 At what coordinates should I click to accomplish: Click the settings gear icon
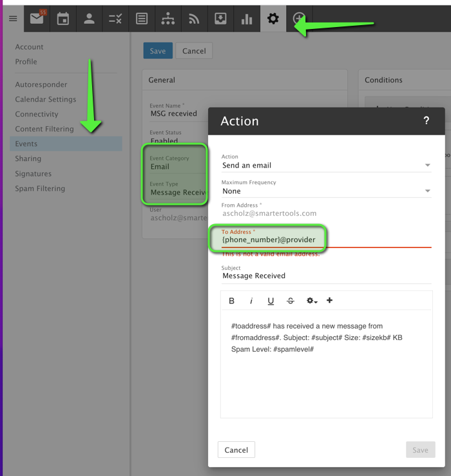(x=273, y=19)
